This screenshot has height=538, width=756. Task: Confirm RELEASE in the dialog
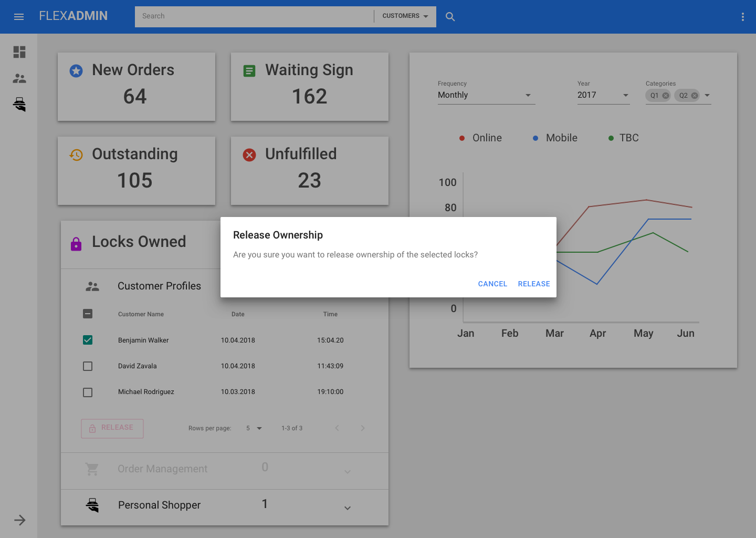tap(533, 284)
